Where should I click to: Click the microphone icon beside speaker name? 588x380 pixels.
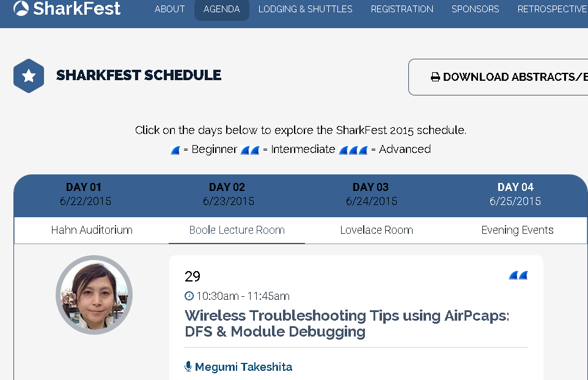tap(188, 366)
